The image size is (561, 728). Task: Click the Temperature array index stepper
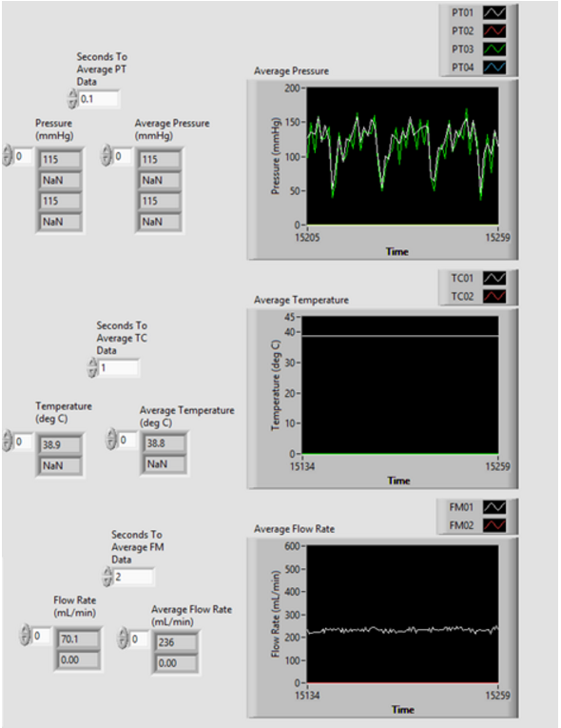pyautogui.click(x=7, y=441)
